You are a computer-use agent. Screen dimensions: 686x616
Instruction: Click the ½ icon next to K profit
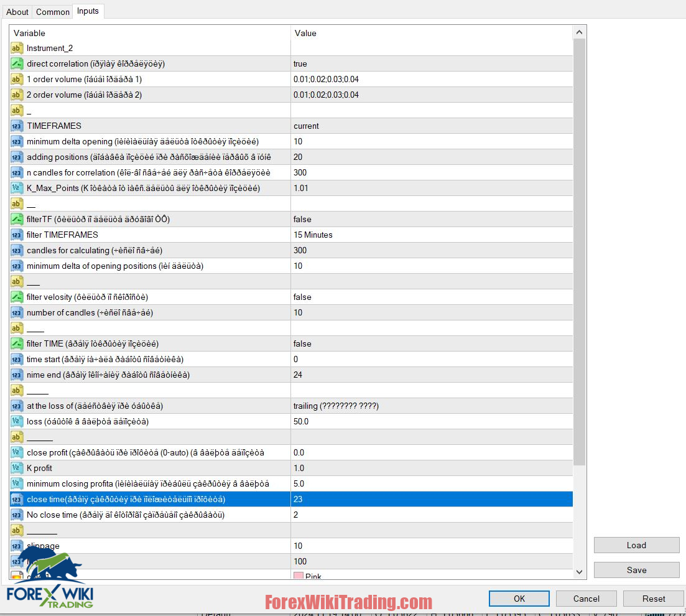pyautogui.click(x=16, y=468)
